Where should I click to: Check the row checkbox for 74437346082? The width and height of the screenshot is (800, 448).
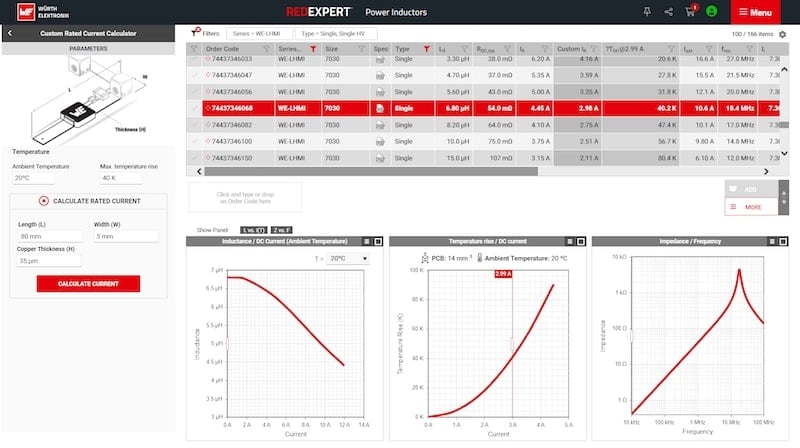(x=194, y=125)
